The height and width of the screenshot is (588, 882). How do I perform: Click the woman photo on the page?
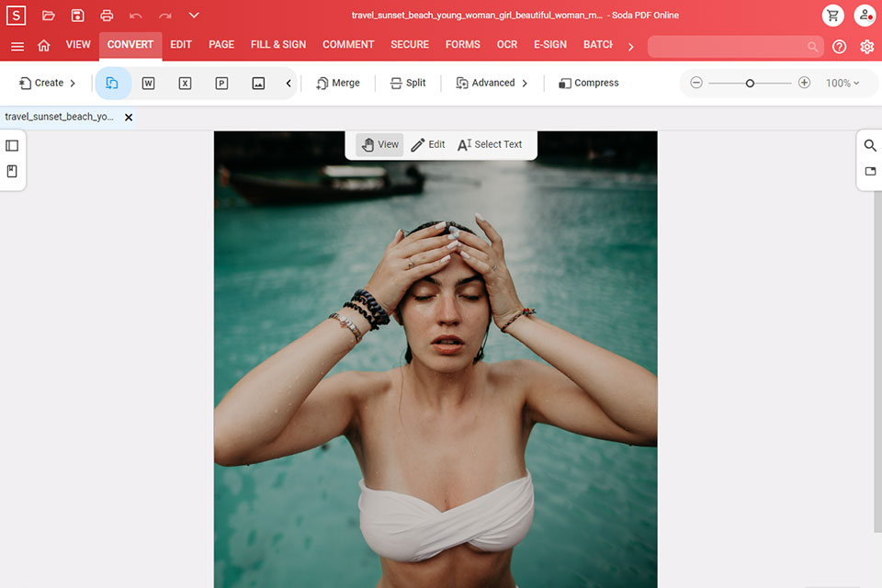pos(435,359)
